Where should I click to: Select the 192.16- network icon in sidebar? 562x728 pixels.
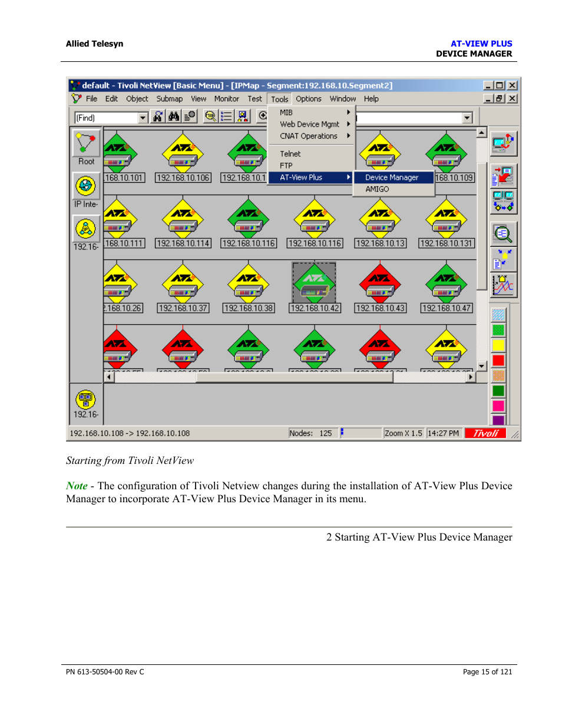pyautogui.click(x=86, y=229)
